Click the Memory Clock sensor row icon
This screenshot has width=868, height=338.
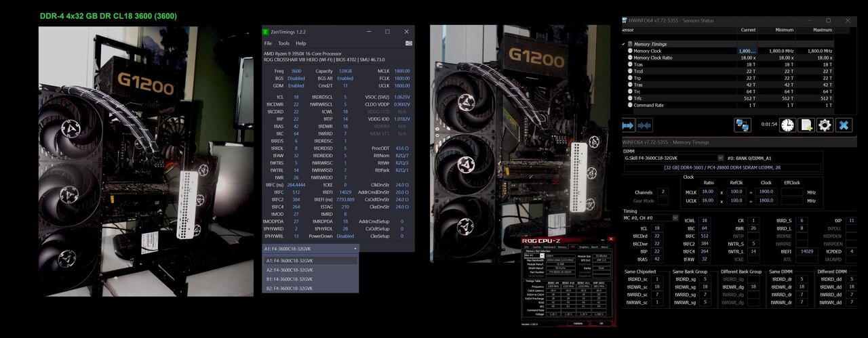[x=630, y=51]
